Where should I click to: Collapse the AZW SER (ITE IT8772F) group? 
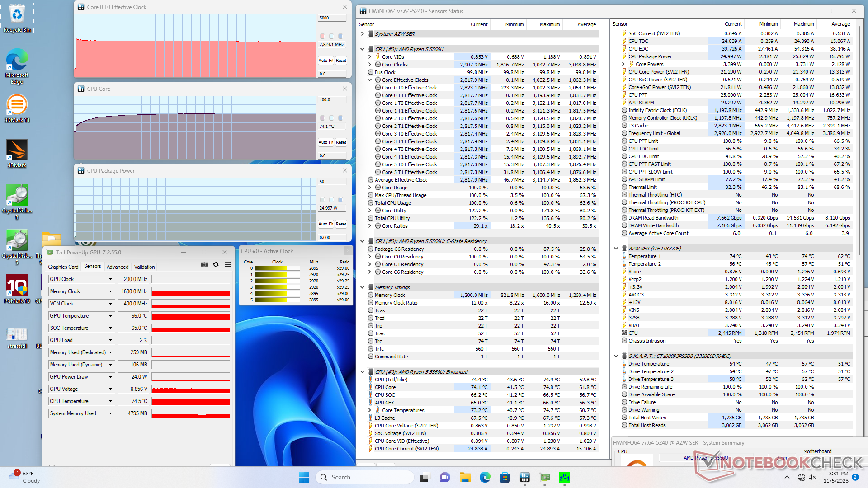[x=616, y=249]
